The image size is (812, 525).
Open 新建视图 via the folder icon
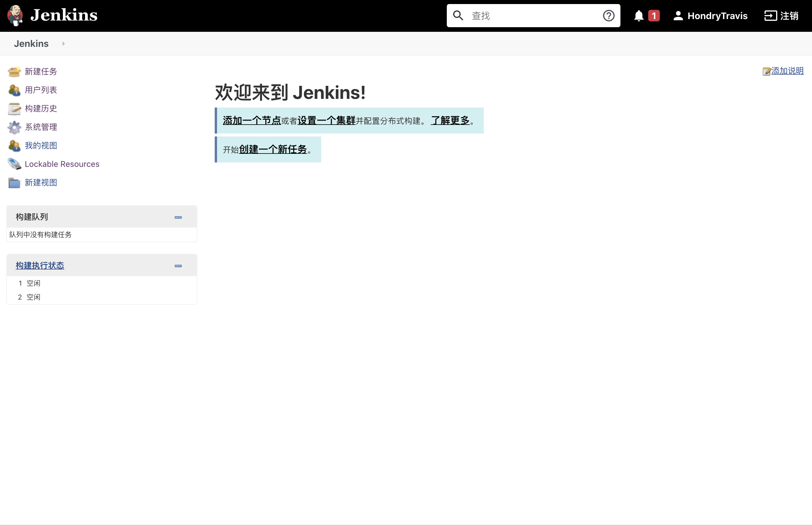tap(14, 183)
